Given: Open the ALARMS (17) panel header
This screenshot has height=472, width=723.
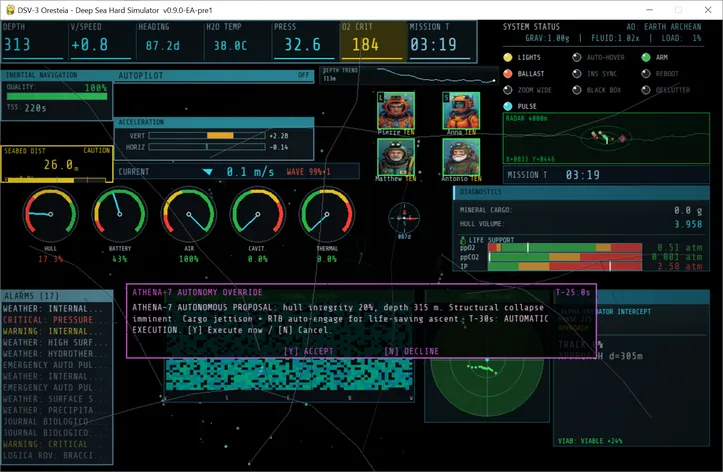Looking at the screenshot, I should click(57, 296).
